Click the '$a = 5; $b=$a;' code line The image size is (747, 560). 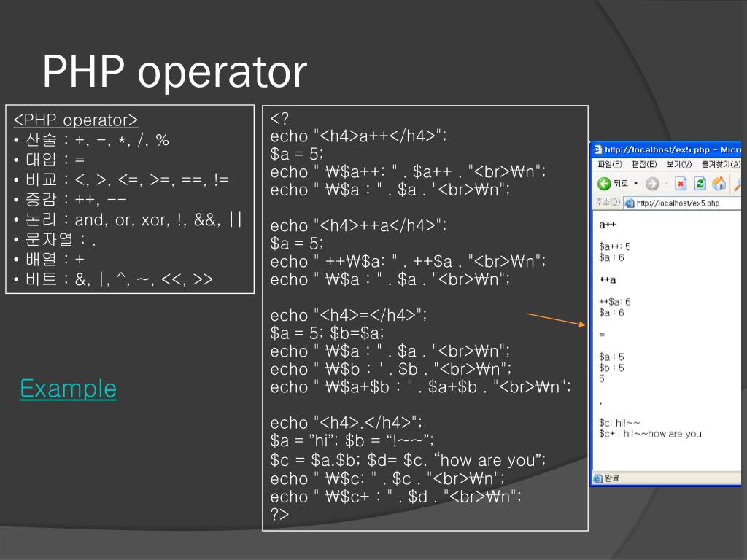coord(327,332)
